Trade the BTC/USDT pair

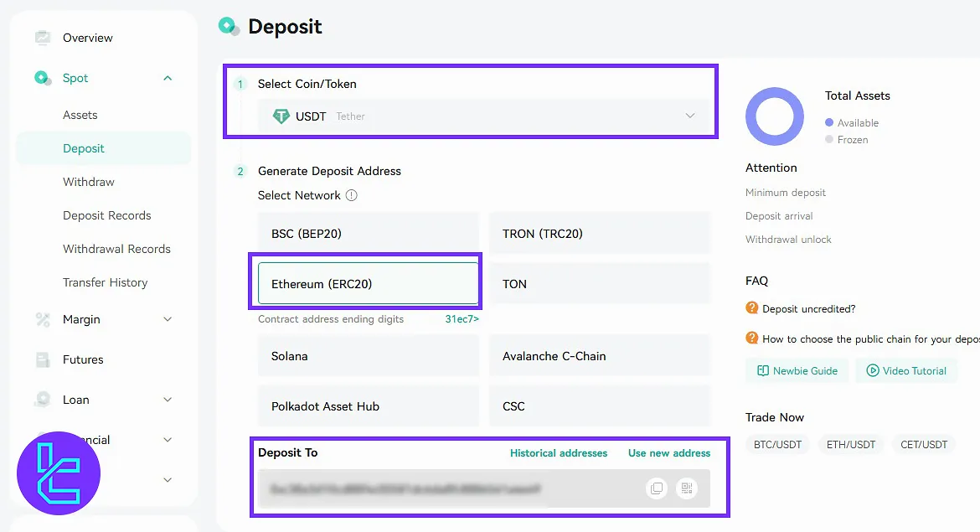[x=777, y=445]
